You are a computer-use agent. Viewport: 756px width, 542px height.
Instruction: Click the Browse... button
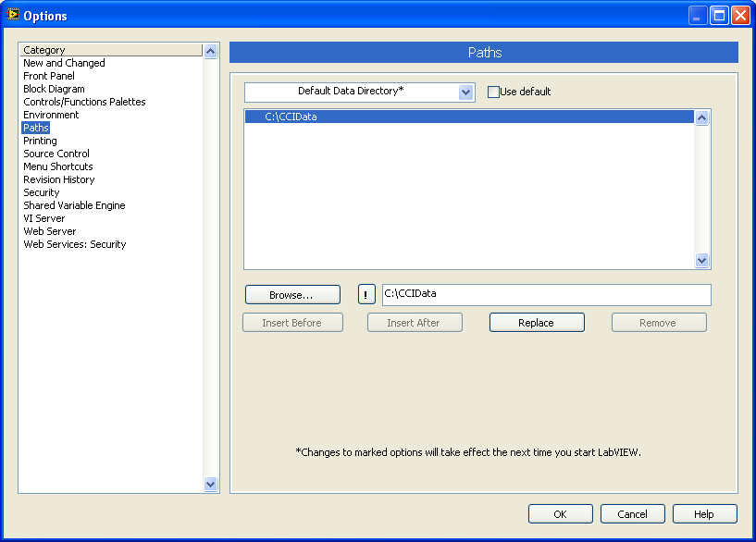point(292,295)
